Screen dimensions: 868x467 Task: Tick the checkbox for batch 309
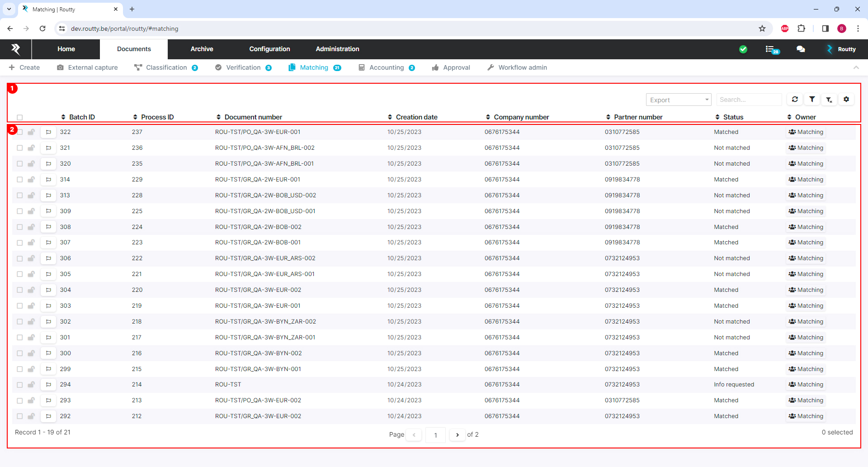[19, 211]
